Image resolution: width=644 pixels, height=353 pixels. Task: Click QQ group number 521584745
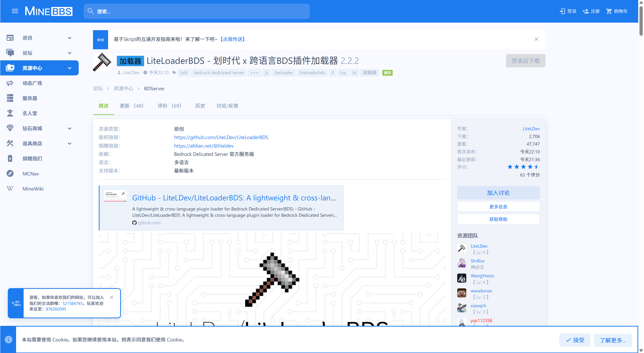[72, 303]
